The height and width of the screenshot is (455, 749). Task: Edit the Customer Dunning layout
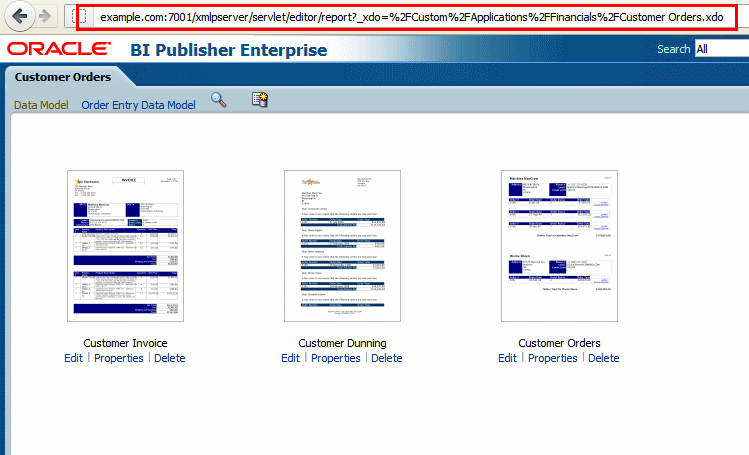(x=290, y=358)
